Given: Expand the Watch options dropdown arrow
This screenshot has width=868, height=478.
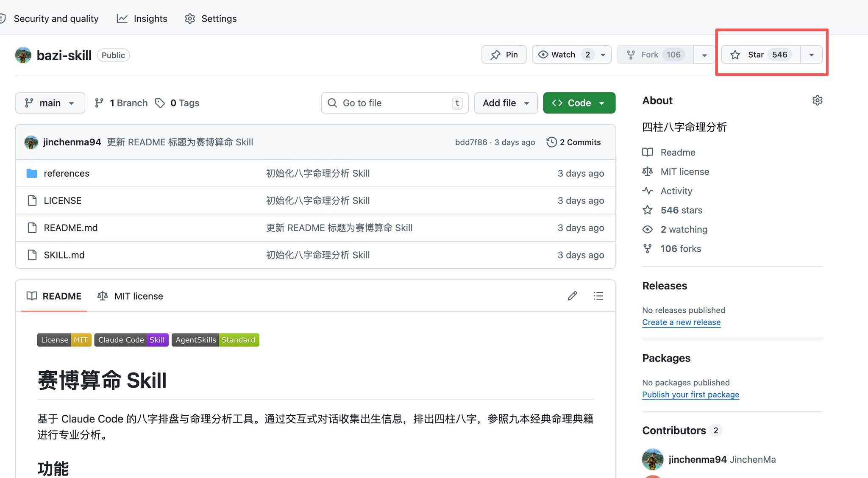Looking at the screenshot, I should pyautogui.click(x=603, y=55).
